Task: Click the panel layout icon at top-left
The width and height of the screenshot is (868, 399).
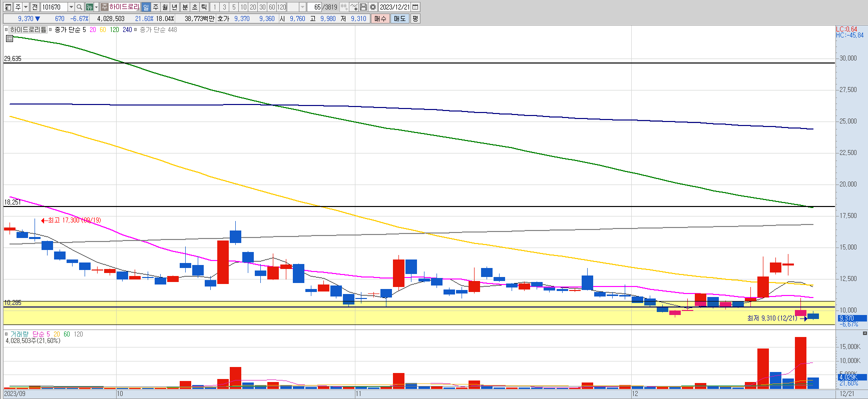Action: (8, 7)
